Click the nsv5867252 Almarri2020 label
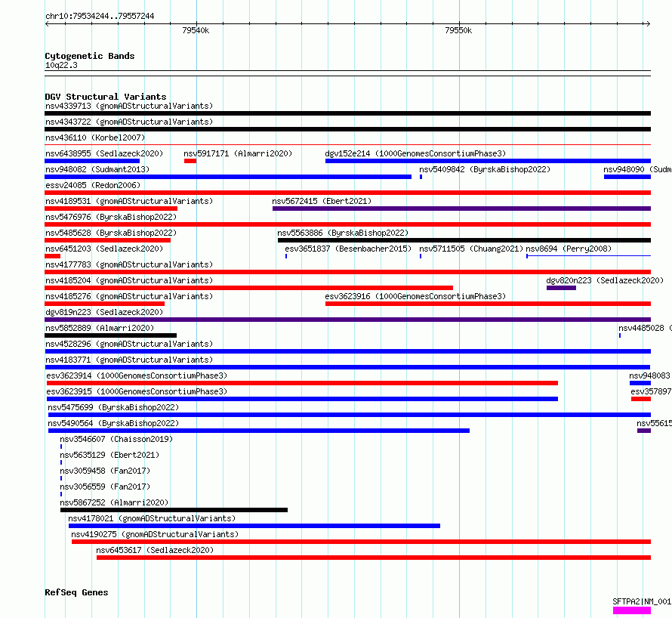672x618 pixels. (114, 502)
